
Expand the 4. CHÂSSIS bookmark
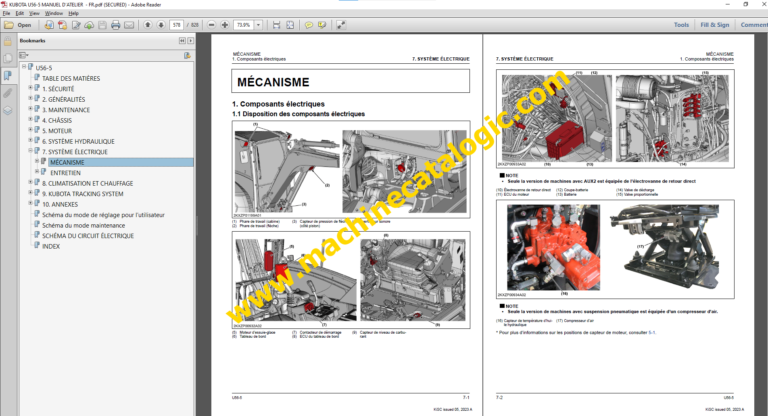(x=30, y=119)
